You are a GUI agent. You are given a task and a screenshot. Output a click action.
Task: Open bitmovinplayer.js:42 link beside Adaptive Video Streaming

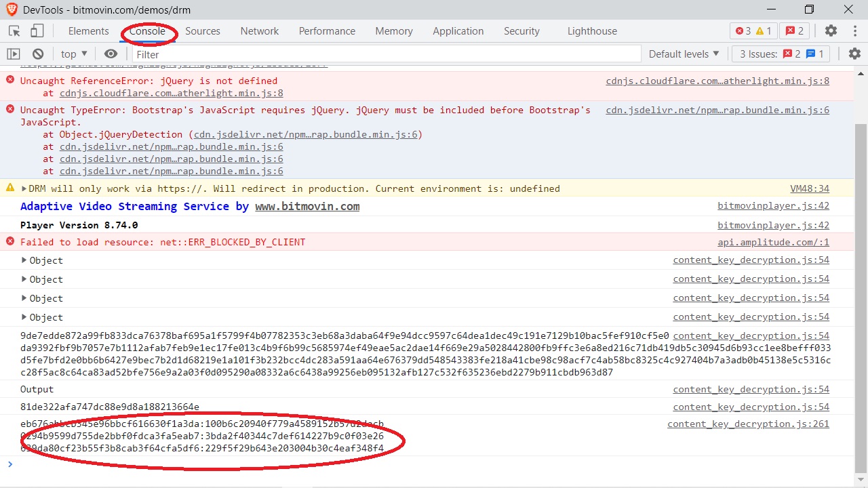774,206
